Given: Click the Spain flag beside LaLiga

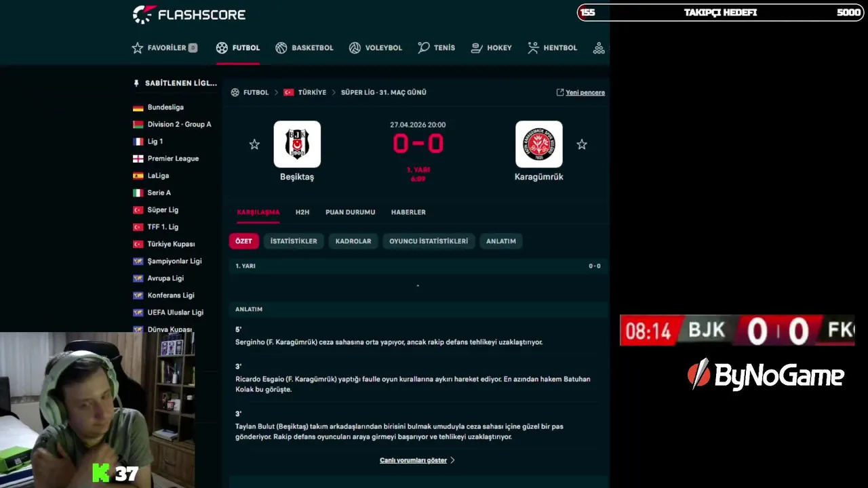Looking at the screenshot, I should [x=138, y=176].
